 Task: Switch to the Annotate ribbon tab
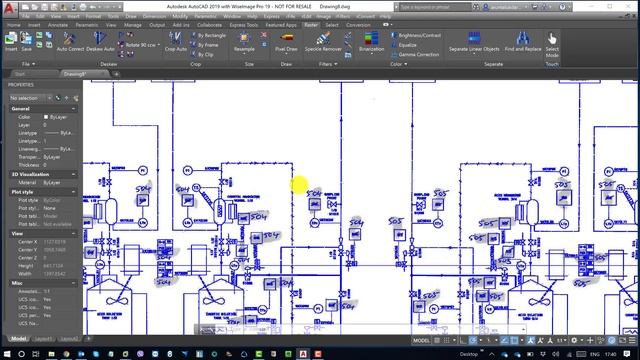point(58,25)
